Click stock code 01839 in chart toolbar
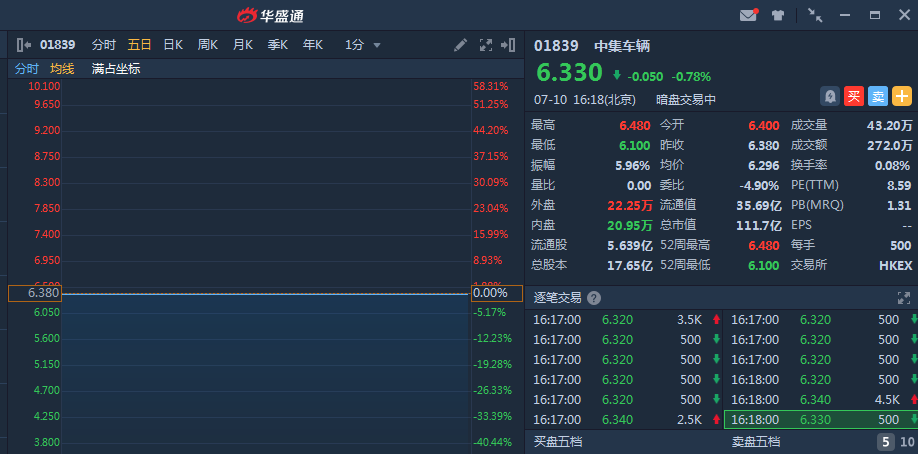 [57, 45]
